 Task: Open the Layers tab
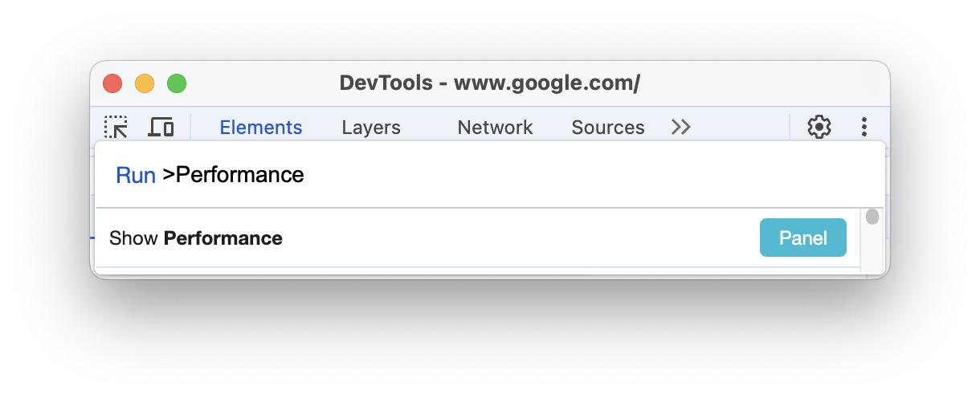(371, 128)
